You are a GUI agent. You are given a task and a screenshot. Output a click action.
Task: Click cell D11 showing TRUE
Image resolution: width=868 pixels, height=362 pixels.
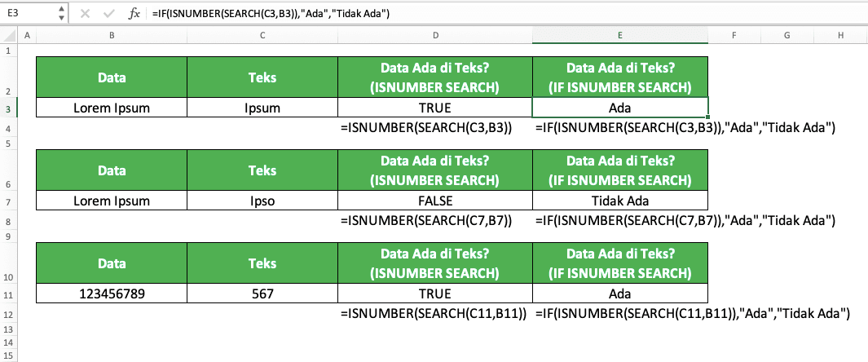click(x=435, y=294)
